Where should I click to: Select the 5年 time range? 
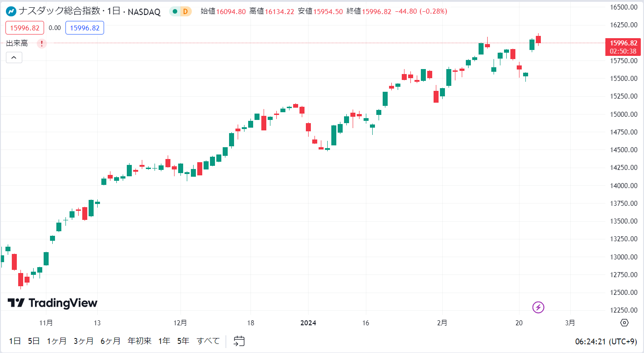[183, 341]
